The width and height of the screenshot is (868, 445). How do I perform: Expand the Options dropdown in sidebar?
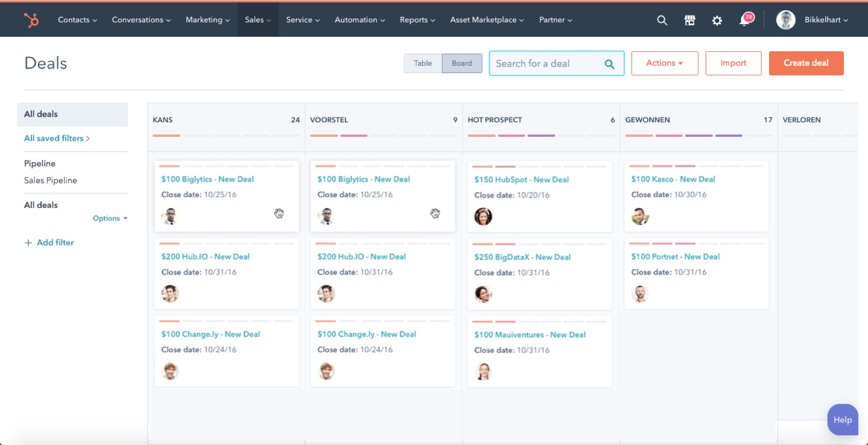[x=110, y=218]
